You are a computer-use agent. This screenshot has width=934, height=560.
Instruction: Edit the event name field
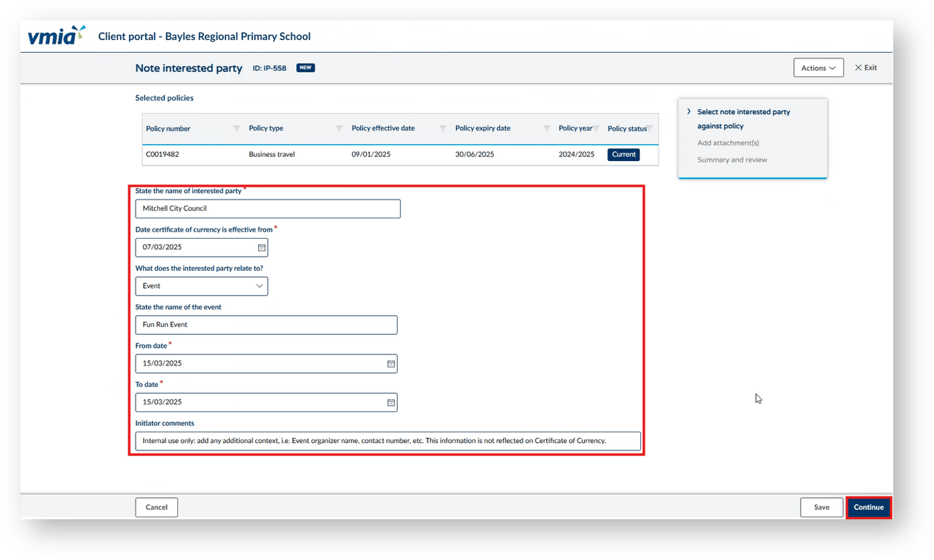(x=266, y=325)
